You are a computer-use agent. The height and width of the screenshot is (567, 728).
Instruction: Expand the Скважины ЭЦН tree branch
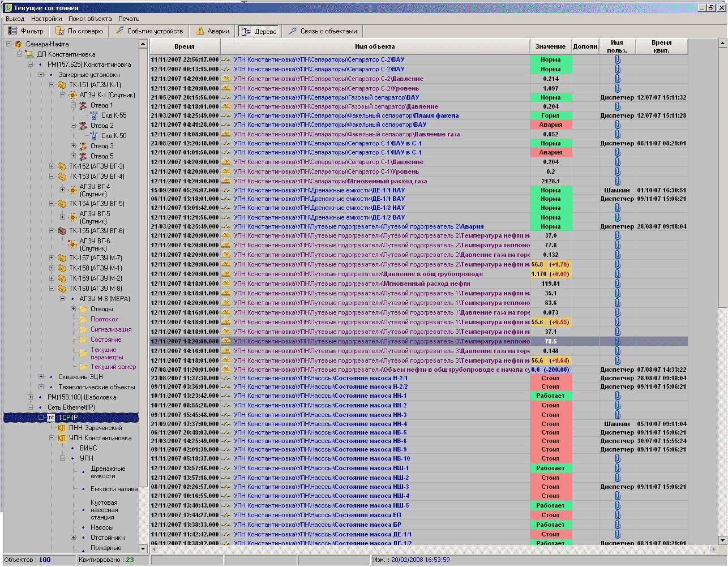41,377
